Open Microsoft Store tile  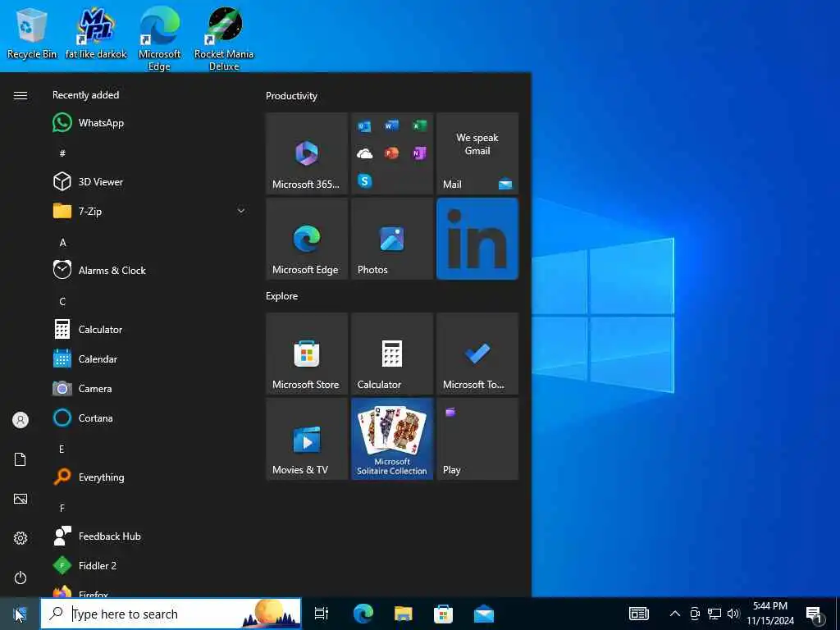pos(307,354)
